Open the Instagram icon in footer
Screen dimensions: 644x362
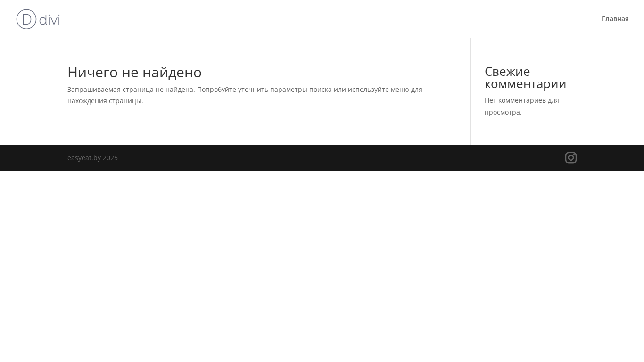[x=571, y=158]
